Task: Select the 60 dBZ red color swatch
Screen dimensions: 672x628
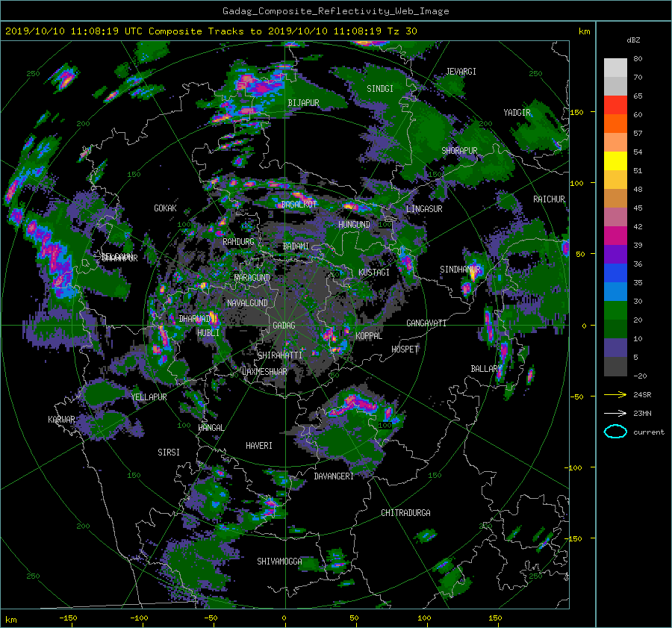Action: (615, 105)
